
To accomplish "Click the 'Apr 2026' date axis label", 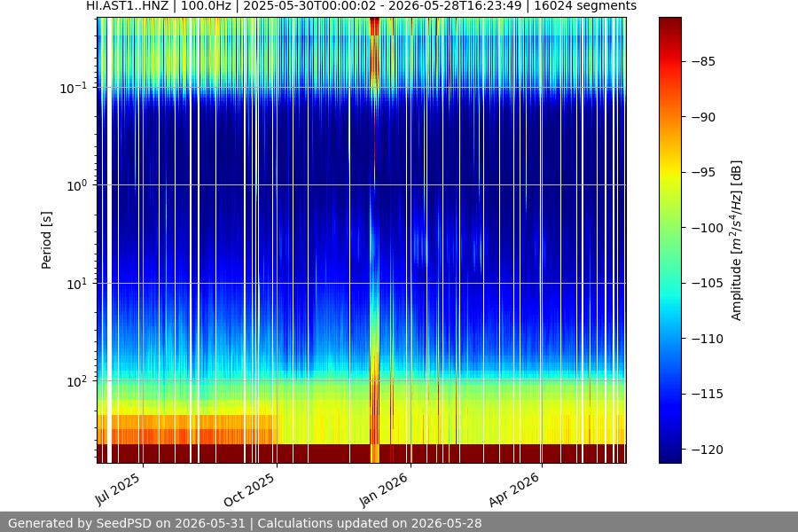I will tap(514, 489).
